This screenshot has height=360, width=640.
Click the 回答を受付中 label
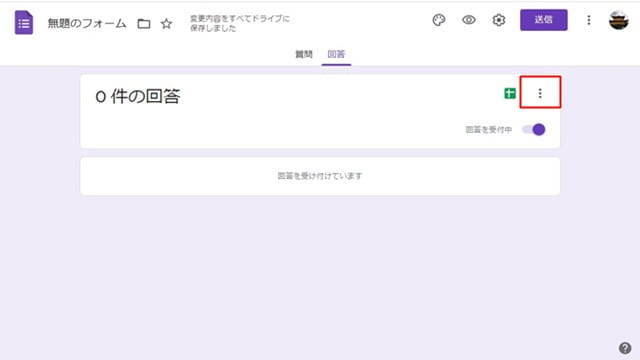click(x=489, y=130)
